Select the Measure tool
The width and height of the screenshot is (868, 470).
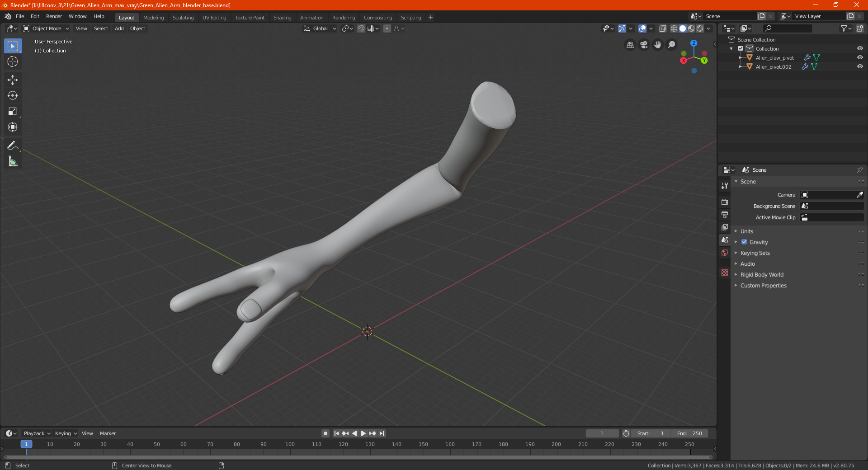pyautogui.click(x=13, y=161)
